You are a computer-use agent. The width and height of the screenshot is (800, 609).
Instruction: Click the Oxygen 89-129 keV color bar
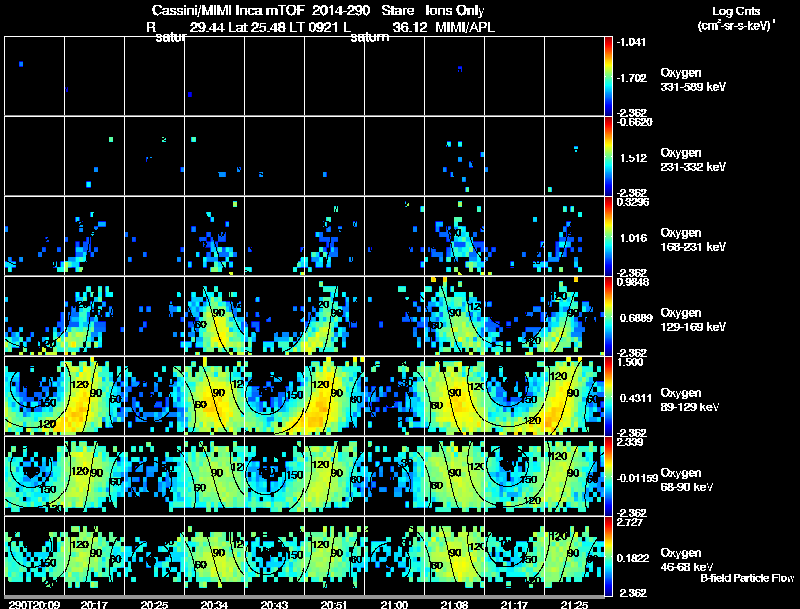608,396
